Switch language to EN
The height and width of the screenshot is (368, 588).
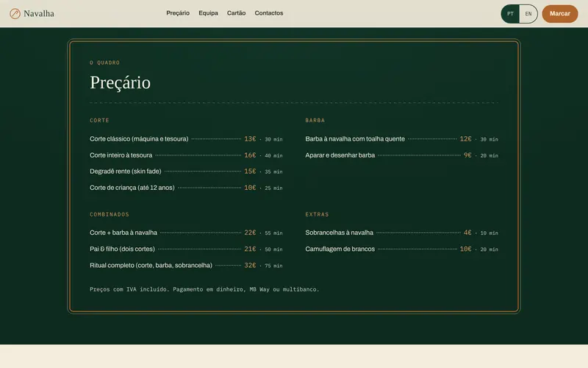point(528,14)
